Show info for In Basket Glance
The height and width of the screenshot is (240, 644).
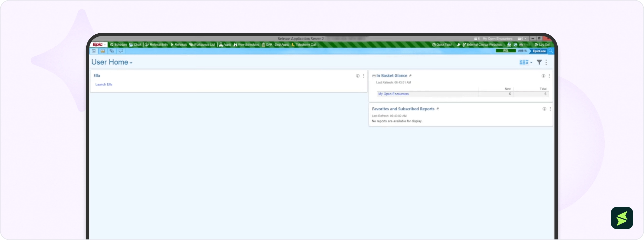[543, 76]
